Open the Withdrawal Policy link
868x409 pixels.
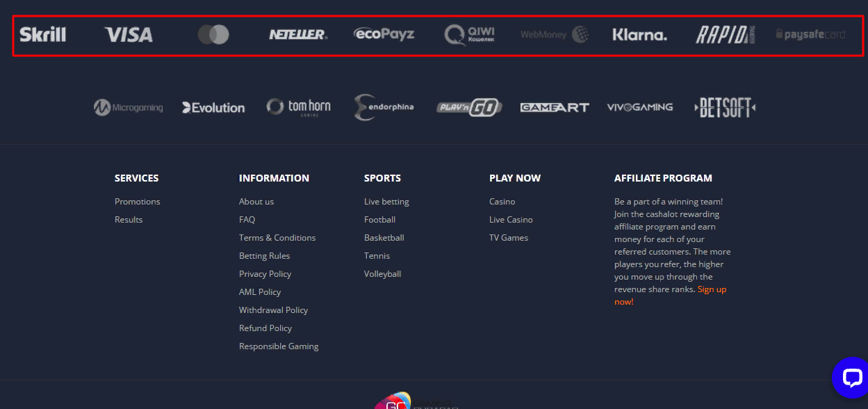[274, 310]
